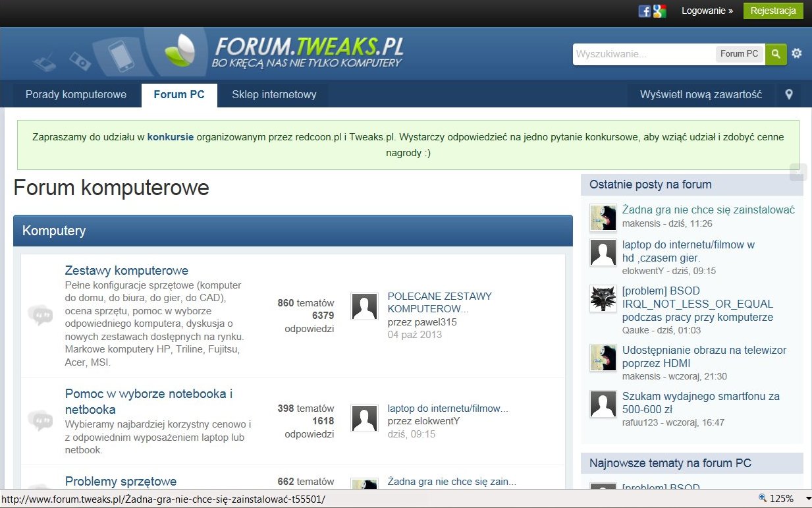Click the Google login icon
Screen dimensions: 812x508
[660, 11]
